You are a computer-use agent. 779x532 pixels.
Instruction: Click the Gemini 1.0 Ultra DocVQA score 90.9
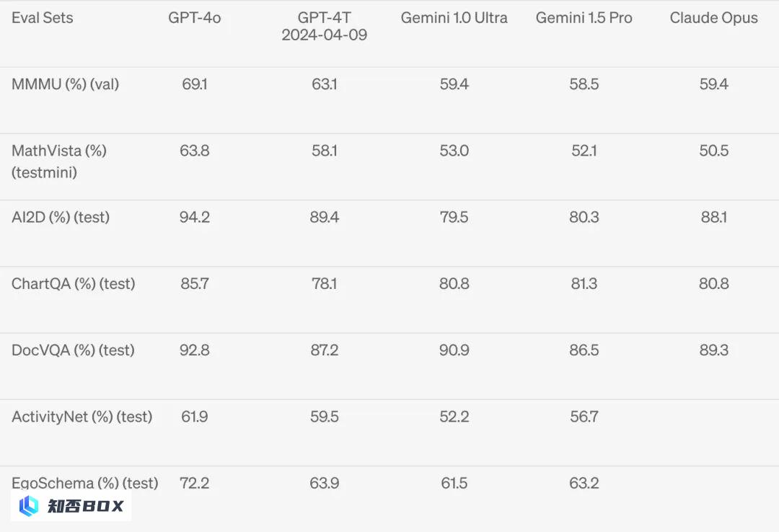pyautogui.click(x=454, y=350)
